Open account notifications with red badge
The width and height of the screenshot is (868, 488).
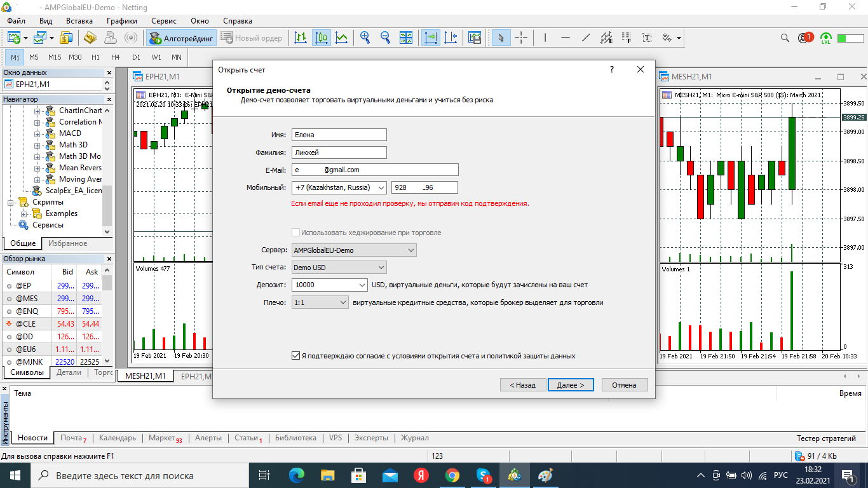[806, 38]
